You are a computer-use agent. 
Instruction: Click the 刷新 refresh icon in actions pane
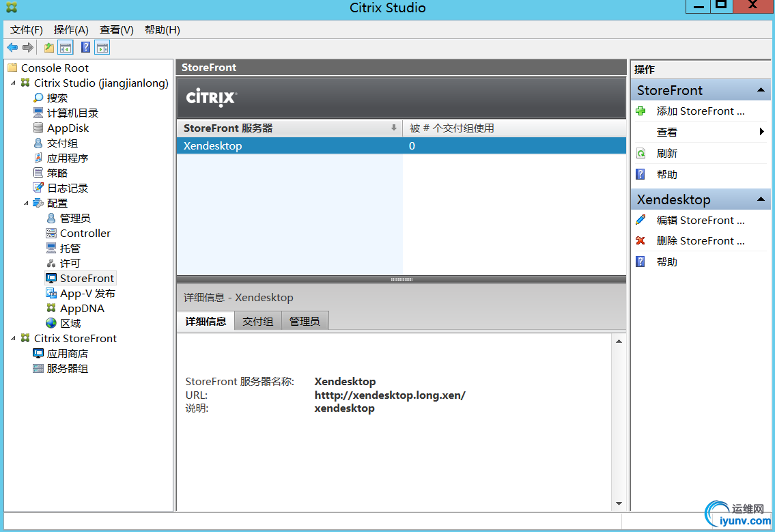pyautogui.click(x=640, y=153)
